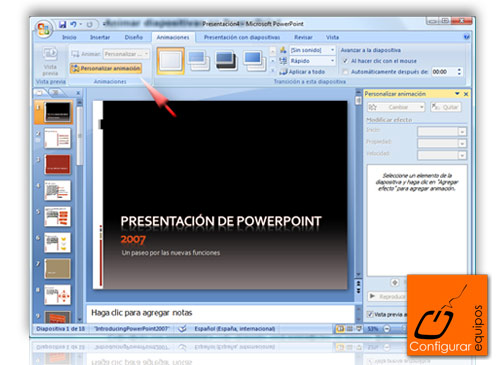Image resolution: width=500 pixels, height=365 pixels.
Task: Close the slides thumbnail pane
Action: (x=78, y=93)
